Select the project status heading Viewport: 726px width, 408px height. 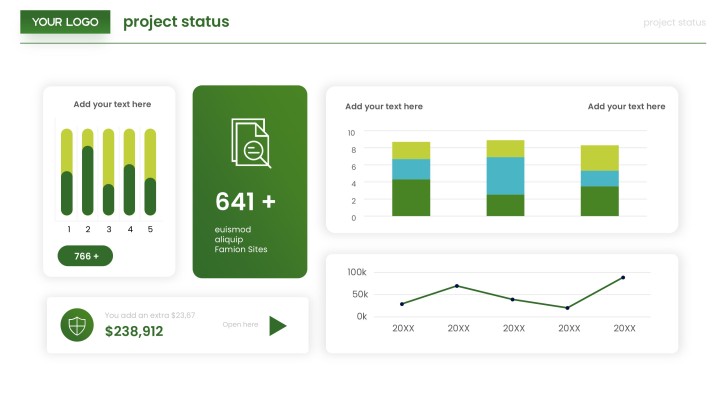click(176, 22)
